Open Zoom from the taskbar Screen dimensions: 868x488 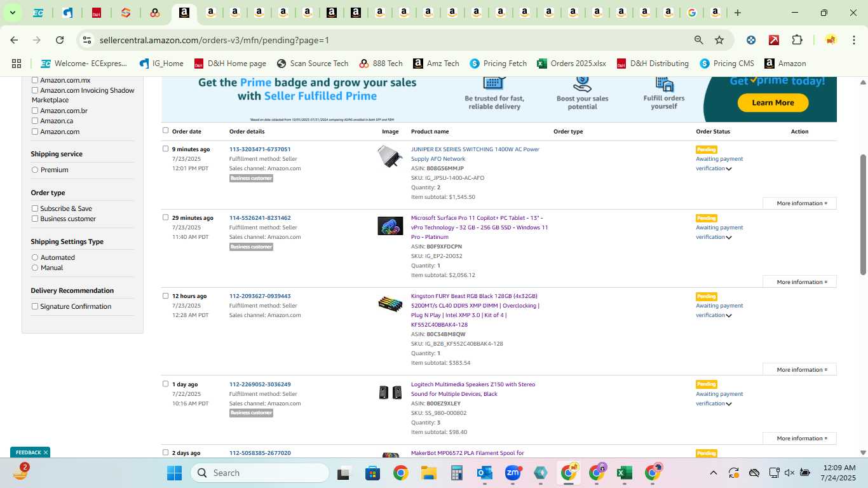pyautogui.click(x=513, y=473)
